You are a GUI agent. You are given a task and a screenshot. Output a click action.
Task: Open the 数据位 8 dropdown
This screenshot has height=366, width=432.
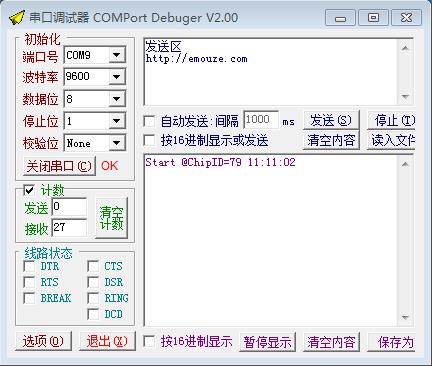[x=116, y=99]
